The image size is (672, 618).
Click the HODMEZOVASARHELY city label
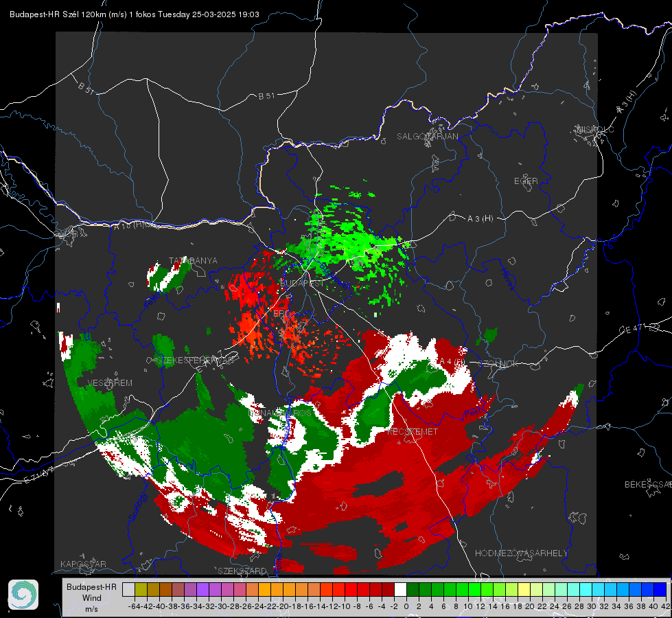click(x=521, y=553)
